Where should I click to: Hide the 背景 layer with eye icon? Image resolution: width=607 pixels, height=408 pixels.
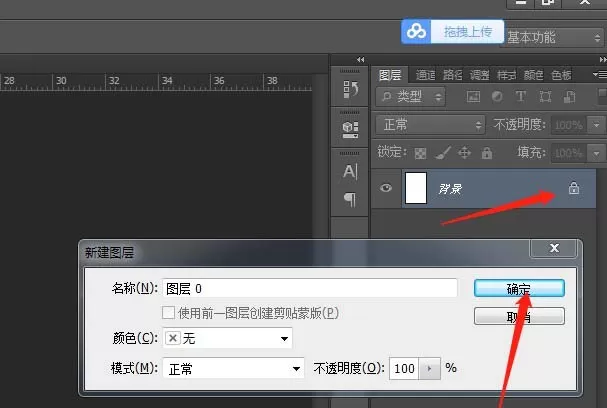pyautogui.click(x=386, y=188)
